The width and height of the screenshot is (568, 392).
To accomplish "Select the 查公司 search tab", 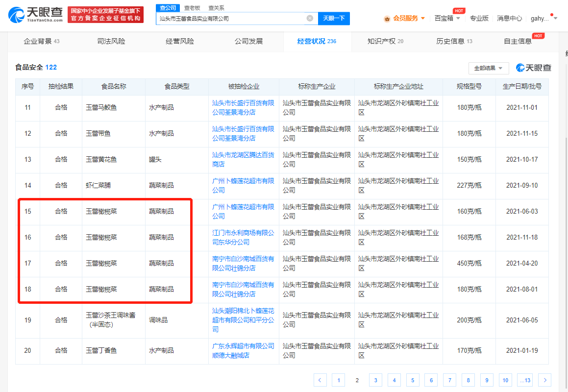I will tap(168, 8).
